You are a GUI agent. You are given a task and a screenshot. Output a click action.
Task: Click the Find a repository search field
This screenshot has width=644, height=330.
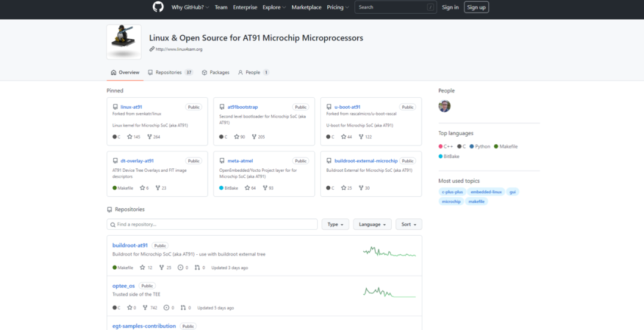click(212, 224)
